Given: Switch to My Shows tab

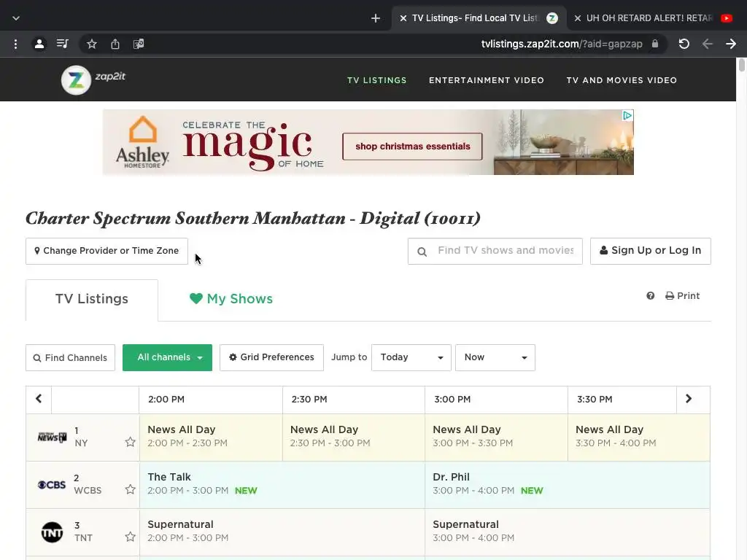Looking at the screenshot, I should coord(231,299).
